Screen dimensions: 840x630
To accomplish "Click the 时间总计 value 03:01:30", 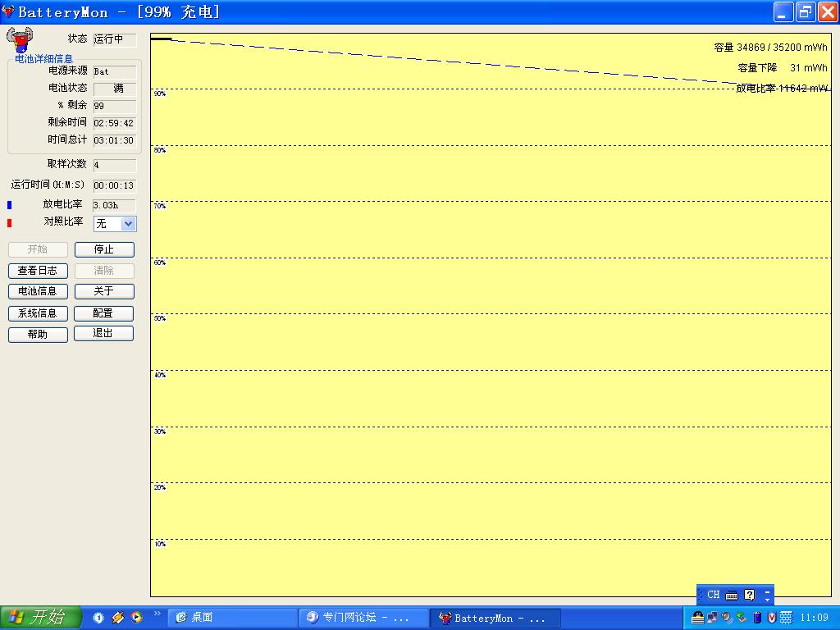I will [115, 140].
